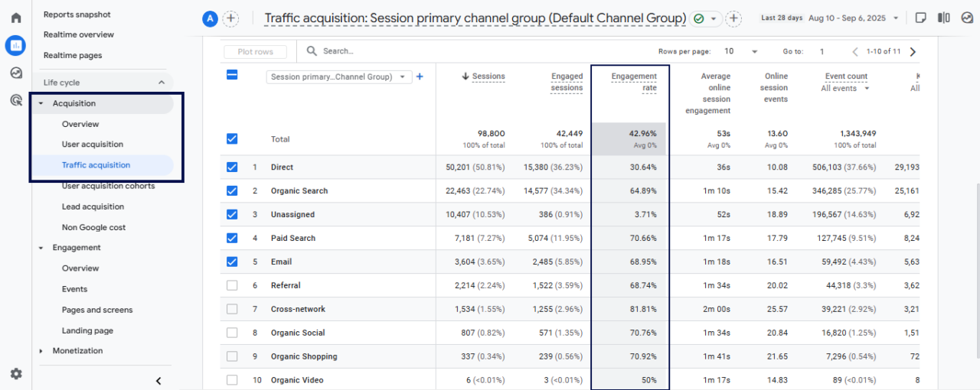The width and height of the screenshot is (980, 390).
Task: Open Admin settings gear icon
Action: point(15,374)
